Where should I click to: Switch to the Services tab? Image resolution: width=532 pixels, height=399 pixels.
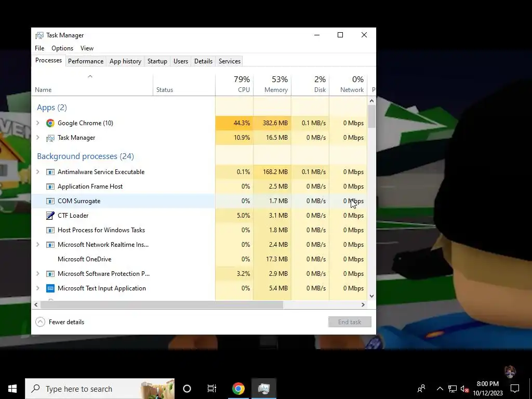[x=229, y=61]
